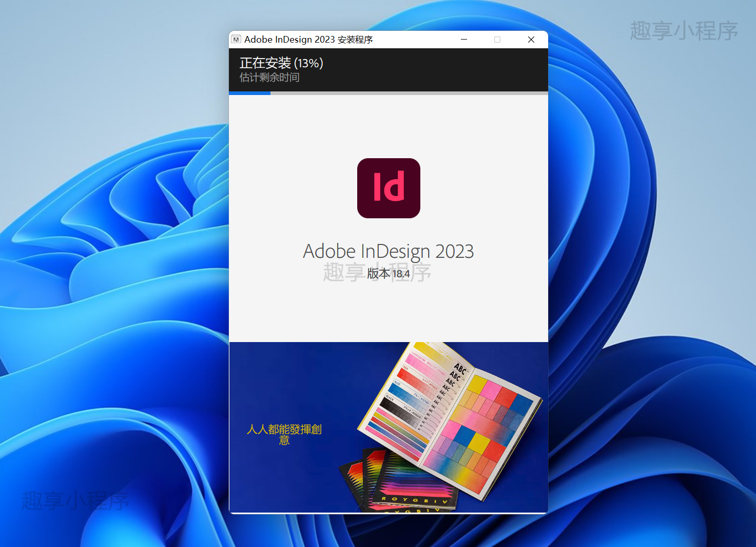Click the Adobe icon in the title bar
The height and width of the screenshot is (547, 756).
(x=237, y=40)
